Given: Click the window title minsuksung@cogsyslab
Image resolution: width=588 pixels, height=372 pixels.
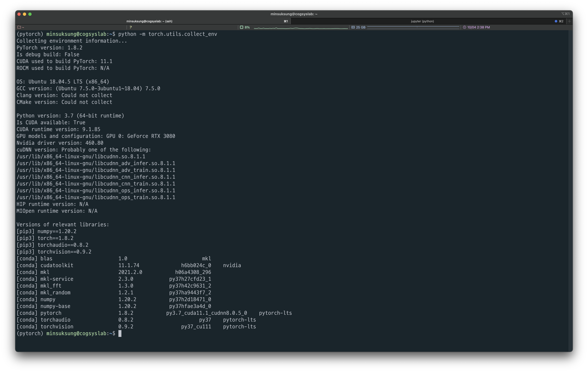Looking at the screenshot, I should point(294,14).
